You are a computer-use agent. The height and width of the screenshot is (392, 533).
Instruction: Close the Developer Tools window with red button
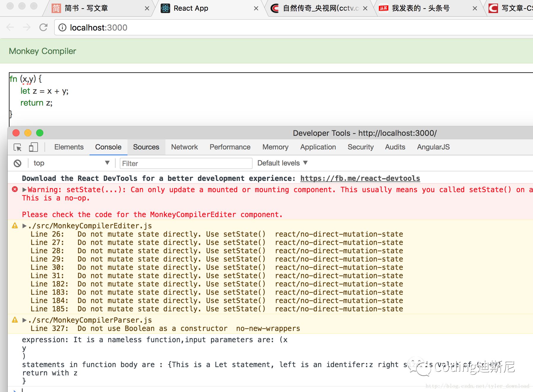(16, 133)
